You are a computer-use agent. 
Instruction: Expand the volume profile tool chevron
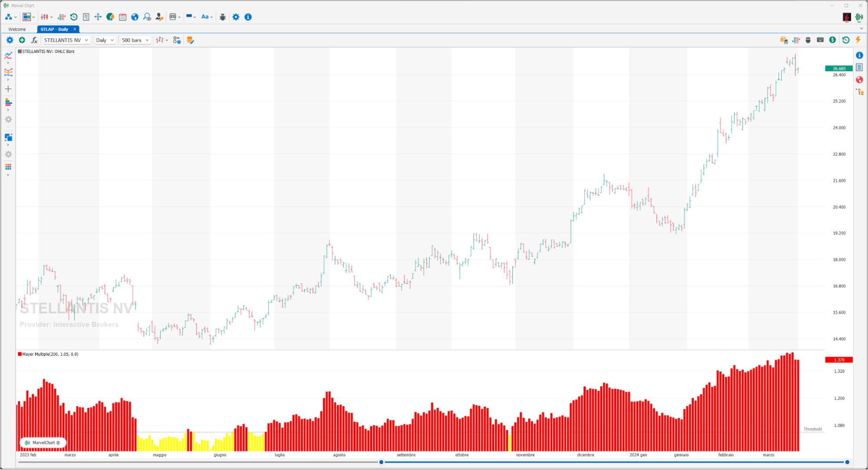8,110
